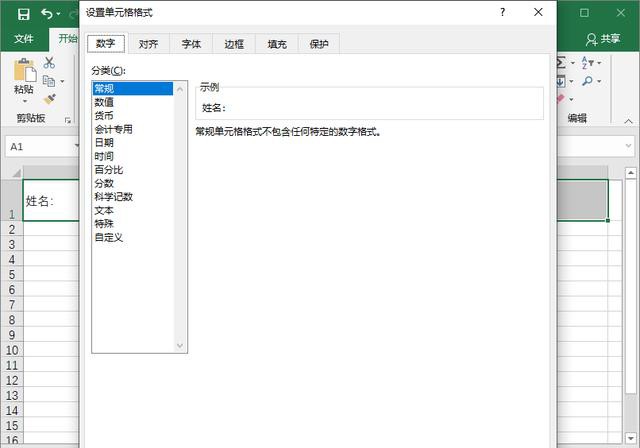Screen dimensions: 640x448
Task: Select 时间 category
Action: click(133, 156)
